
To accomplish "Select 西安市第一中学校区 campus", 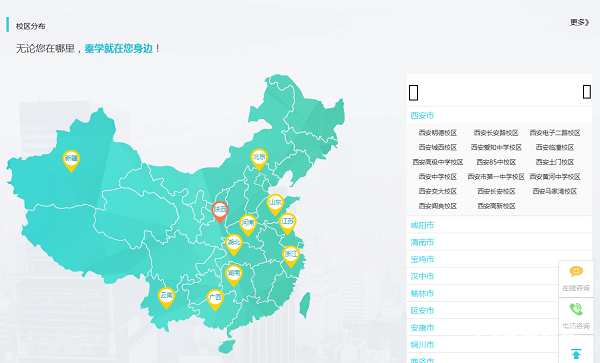I will tap(496, 177).
